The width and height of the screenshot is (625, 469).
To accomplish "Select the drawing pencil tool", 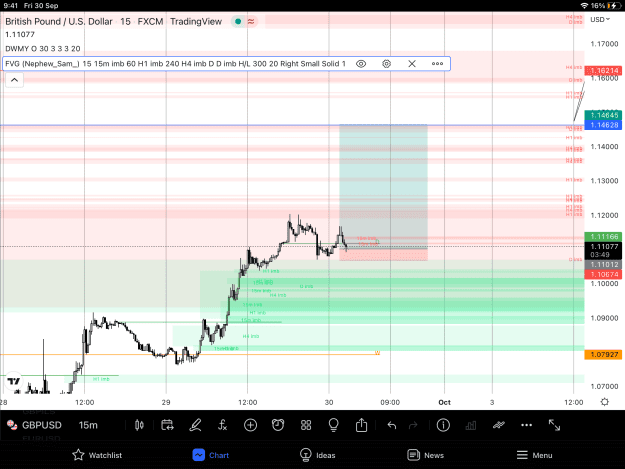I will coord(195,425).
